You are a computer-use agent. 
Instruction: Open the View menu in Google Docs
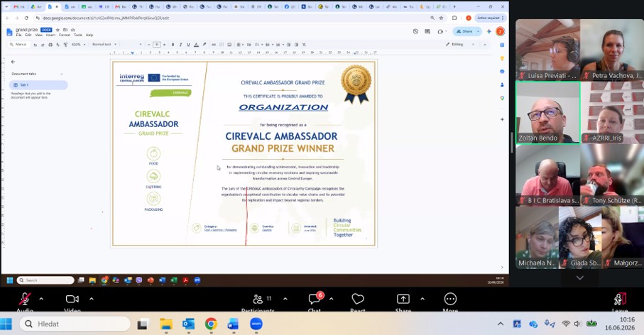38,35
